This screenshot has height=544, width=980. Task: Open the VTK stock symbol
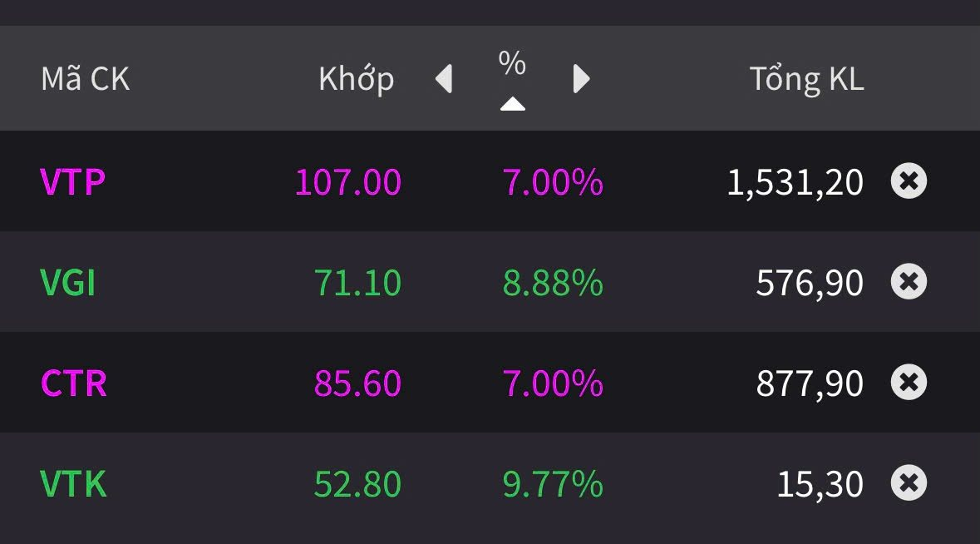click(73, 484)
